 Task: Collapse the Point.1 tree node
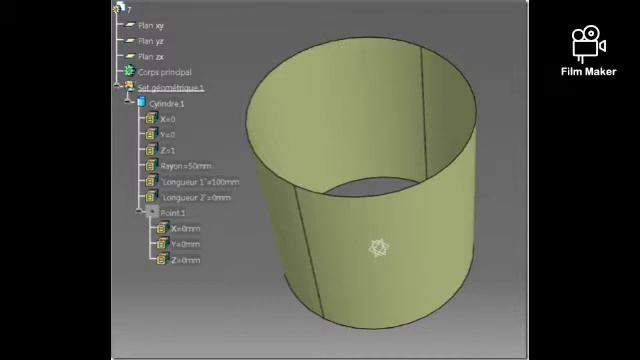(x=139, y=211)
